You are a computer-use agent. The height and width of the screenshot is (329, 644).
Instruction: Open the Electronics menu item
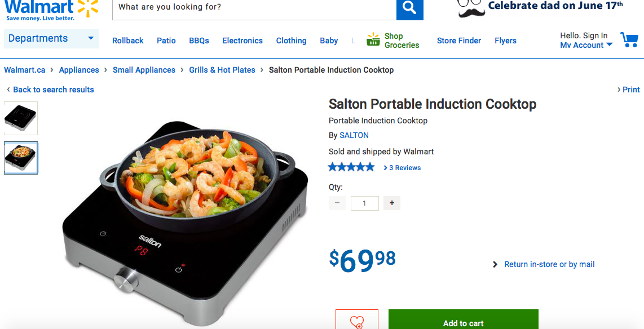click(242, 41)
